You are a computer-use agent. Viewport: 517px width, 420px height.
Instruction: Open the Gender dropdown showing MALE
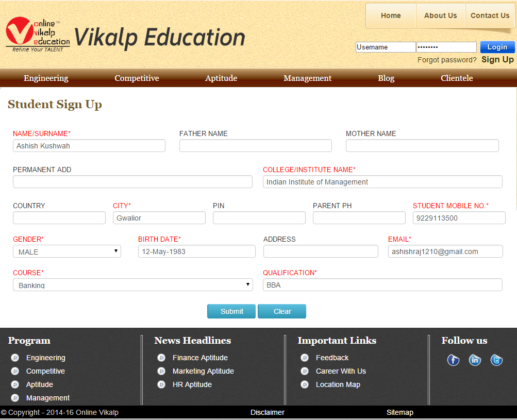click(x=67, y=251)
